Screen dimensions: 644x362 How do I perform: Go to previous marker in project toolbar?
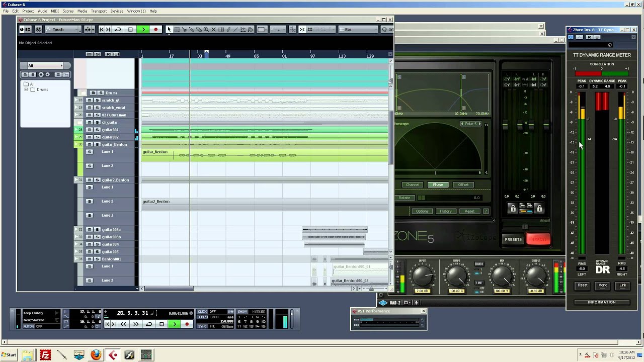[102, 30]
